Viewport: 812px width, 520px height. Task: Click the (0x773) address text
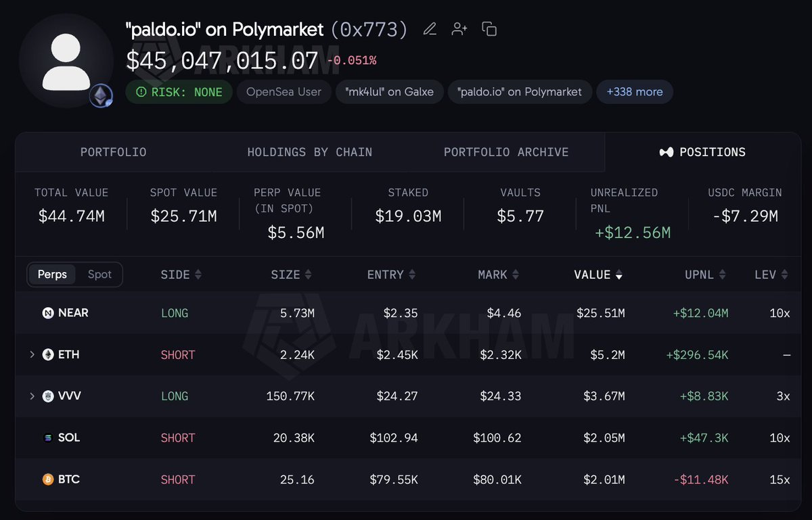(x=369, y=29)
